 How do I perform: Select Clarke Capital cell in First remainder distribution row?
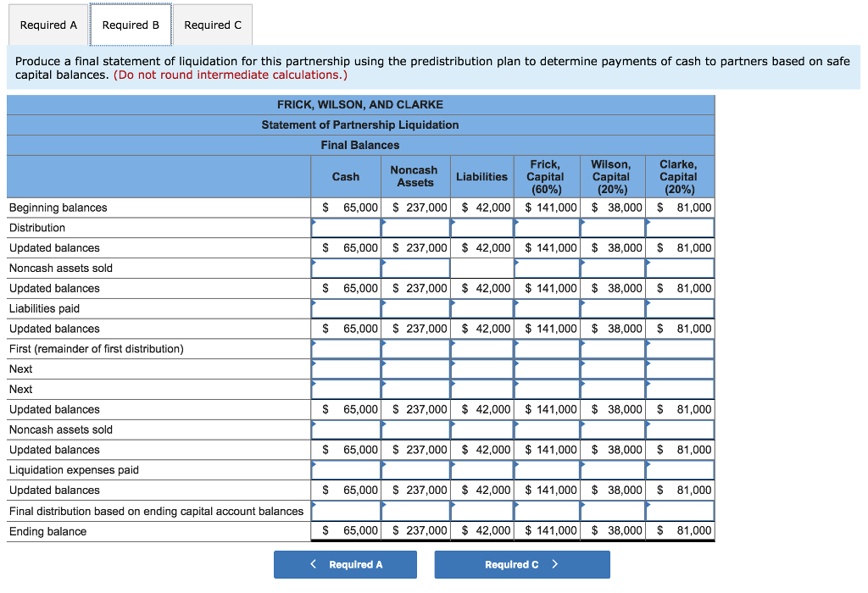[x=680, y=349]
